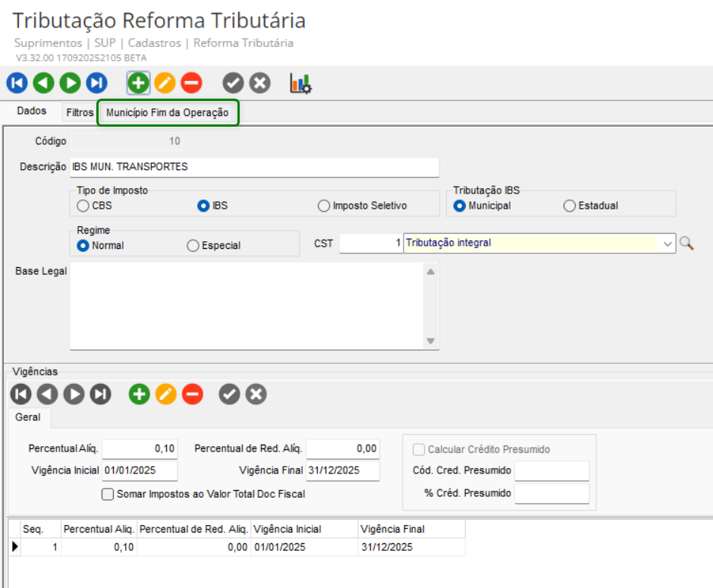
Task: Add a new tax record with green plus
Action: pyautogui.click(x=138, y=83)
